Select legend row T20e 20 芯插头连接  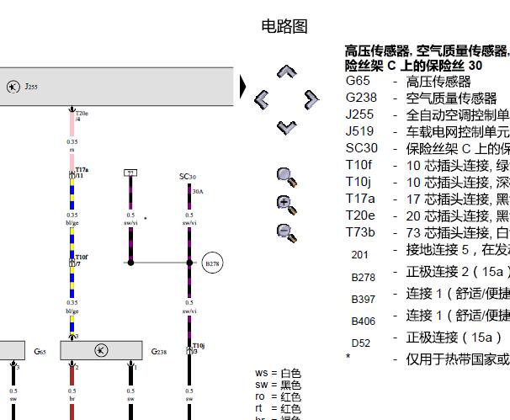(x=428, y=216)
